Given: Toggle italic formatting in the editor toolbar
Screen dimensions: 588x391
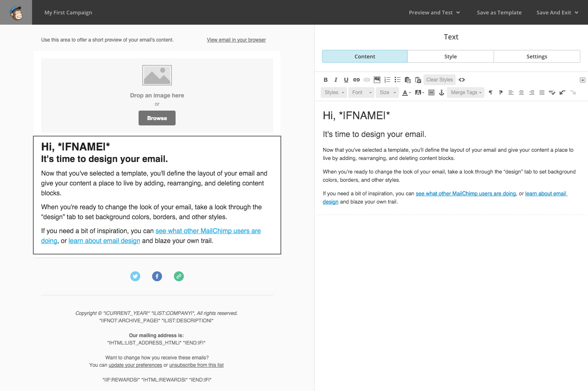Looking at the screenshot, I should point(336,80).
